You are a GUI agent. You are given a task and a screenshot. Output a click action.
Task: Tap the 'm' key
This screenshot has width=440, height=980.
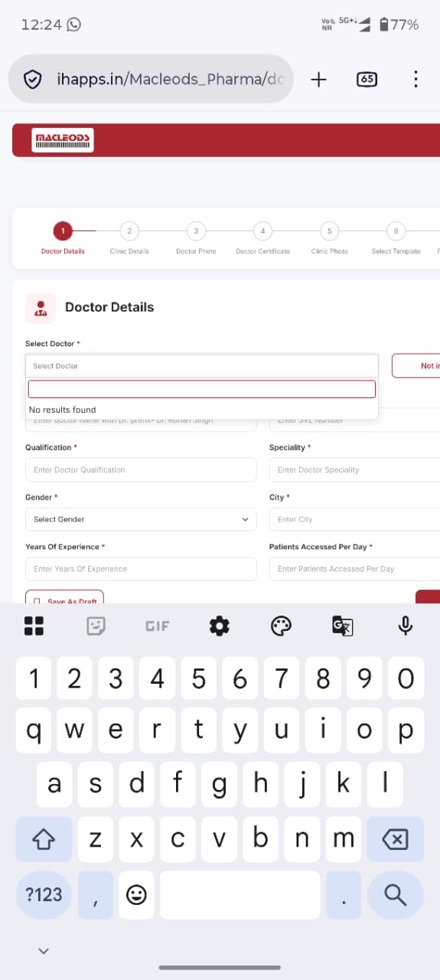pyautogui.click(x=344, y=839)
